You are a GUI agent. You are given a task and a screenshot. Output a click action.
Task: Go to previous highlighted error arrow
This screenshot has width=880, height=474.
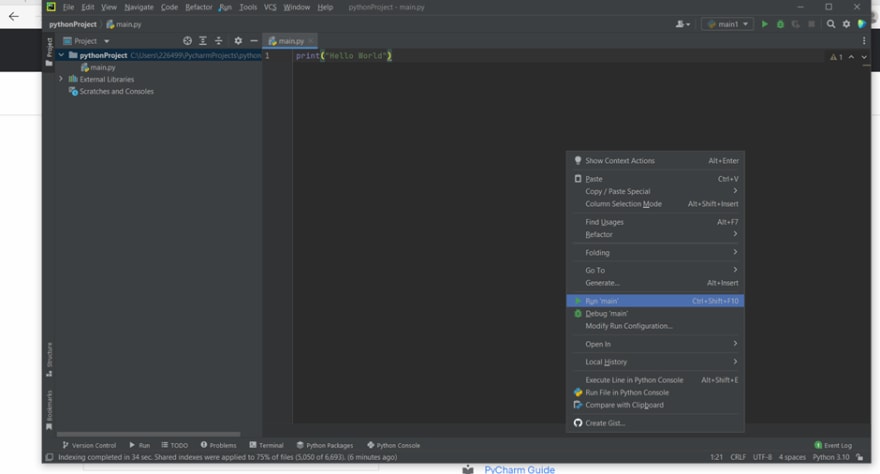coord(851,57)
